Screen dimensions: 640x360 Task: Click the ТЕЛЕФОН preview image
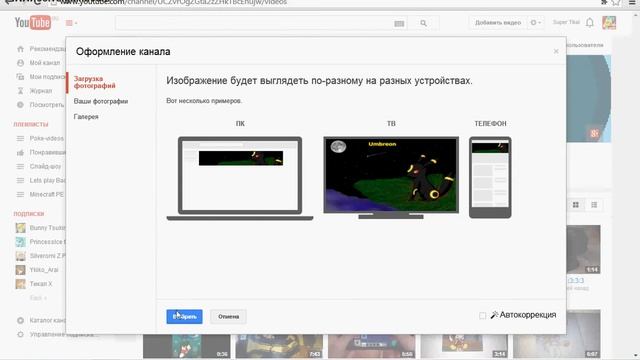click(x=490, y=177)
